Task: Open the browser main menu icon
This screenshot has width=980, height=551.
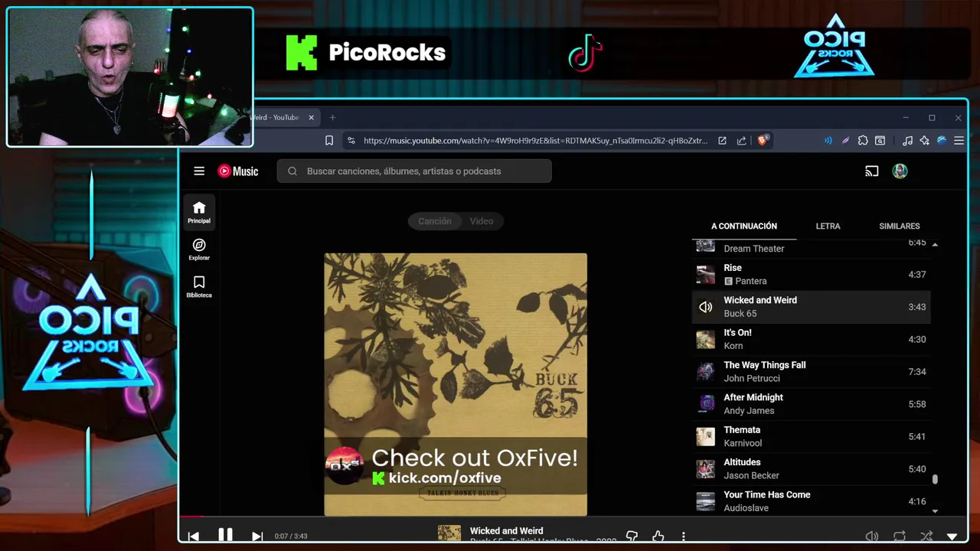Action: pyautogui.click(x=959, y=141)
